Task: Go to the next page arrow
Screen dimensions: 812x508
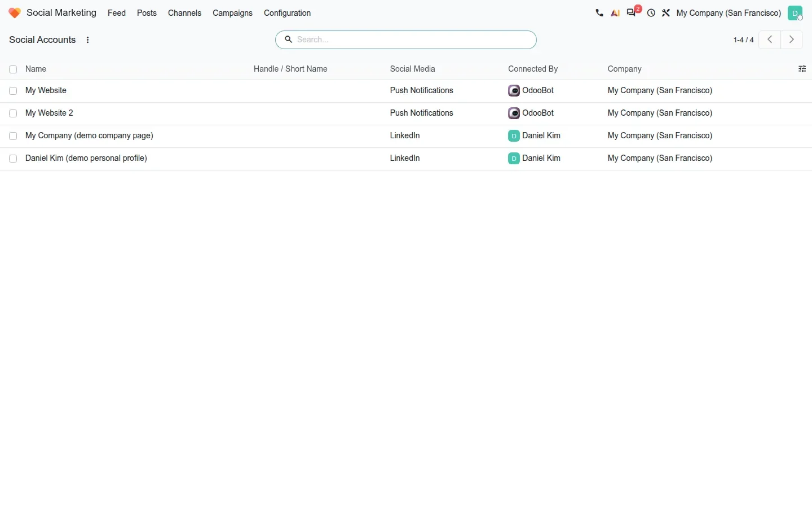Action: [792, 40]
